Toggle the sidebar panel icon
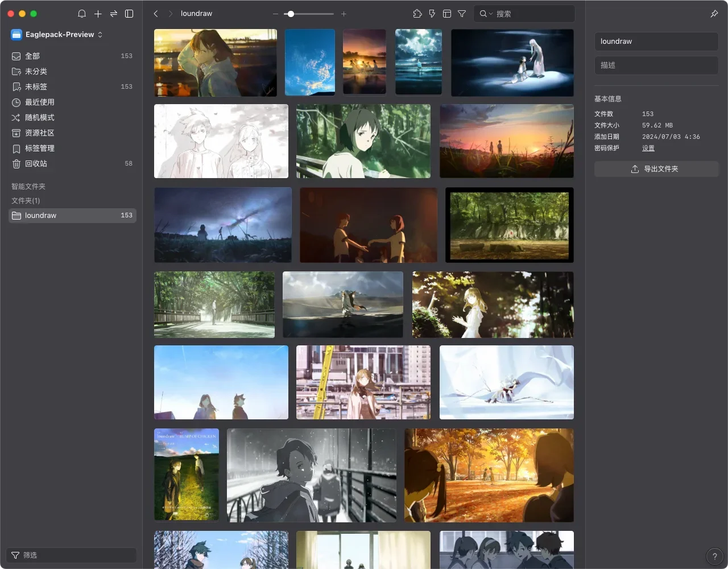The image size is (728, 569). click(129, 14)
